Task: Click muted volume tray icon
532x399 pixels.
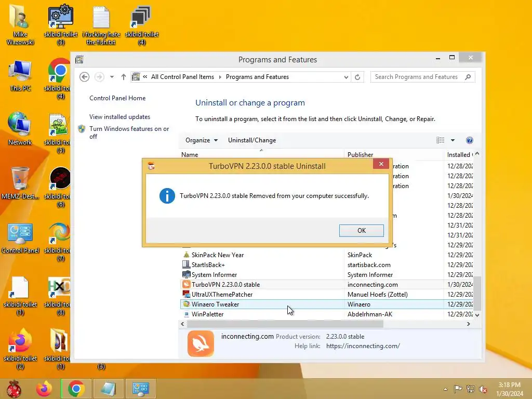Action: tap(483, 389)
